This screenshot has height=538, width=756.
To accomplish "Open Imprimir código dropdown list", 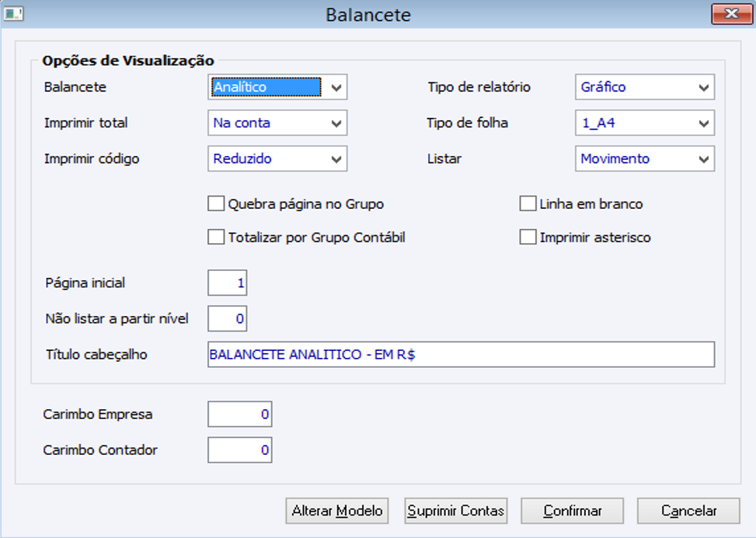I will click(x=336, y=159).
